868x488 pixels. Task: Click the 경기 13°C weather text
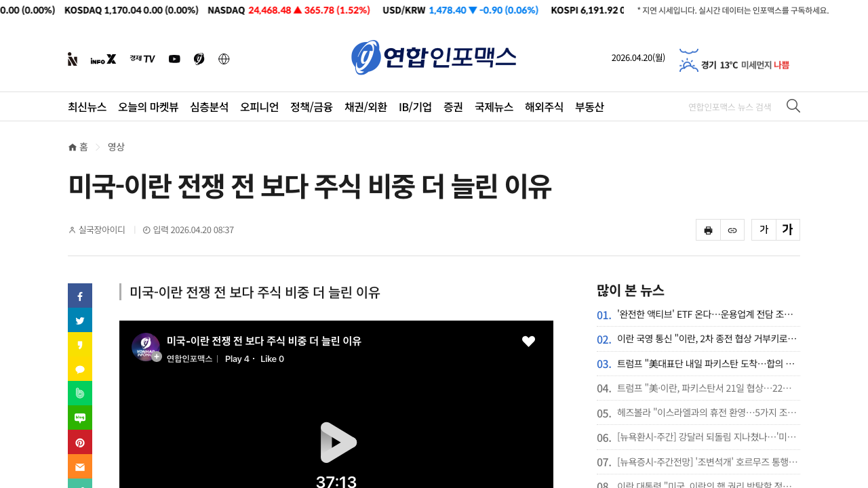coord(719,65)
